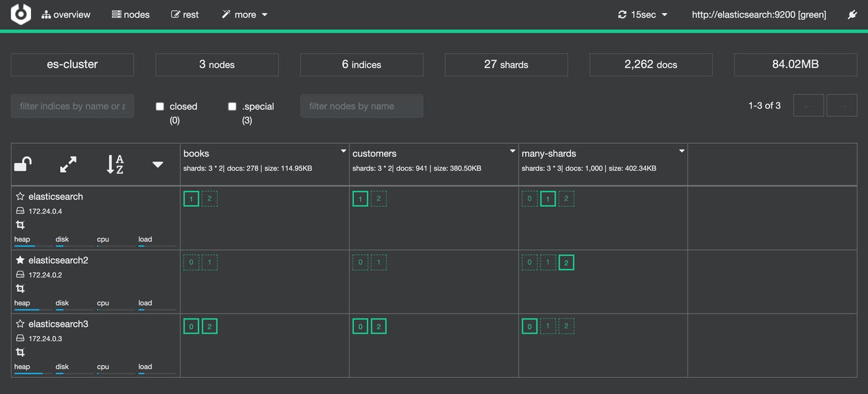This screenshot has width=868, height=394.
Task: Click the disk icon next to 172.24.0.4
Action: 20,211
